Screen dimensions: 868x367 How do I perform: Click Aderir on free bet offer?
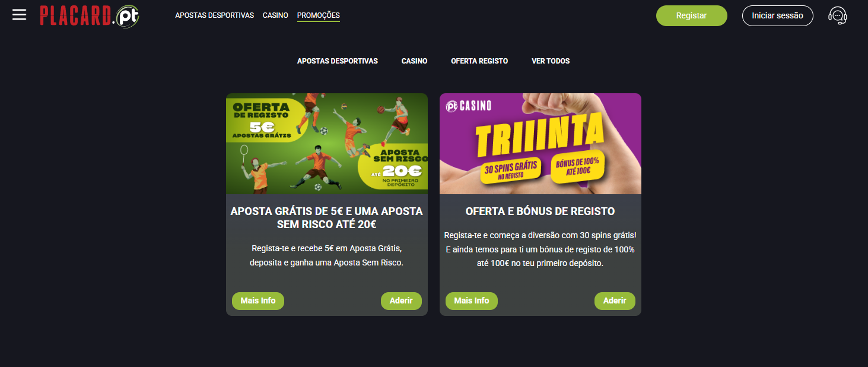click(x=401, y=301)
